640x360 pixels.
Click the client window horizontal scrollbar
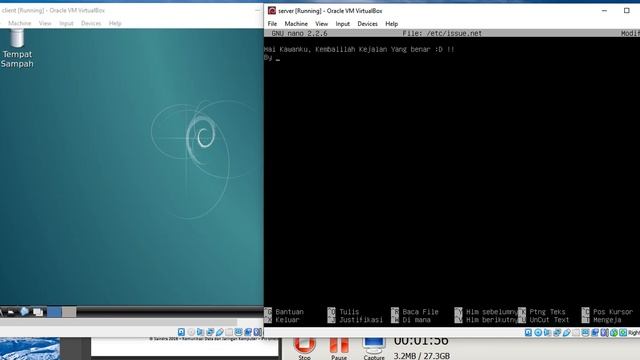118,322
